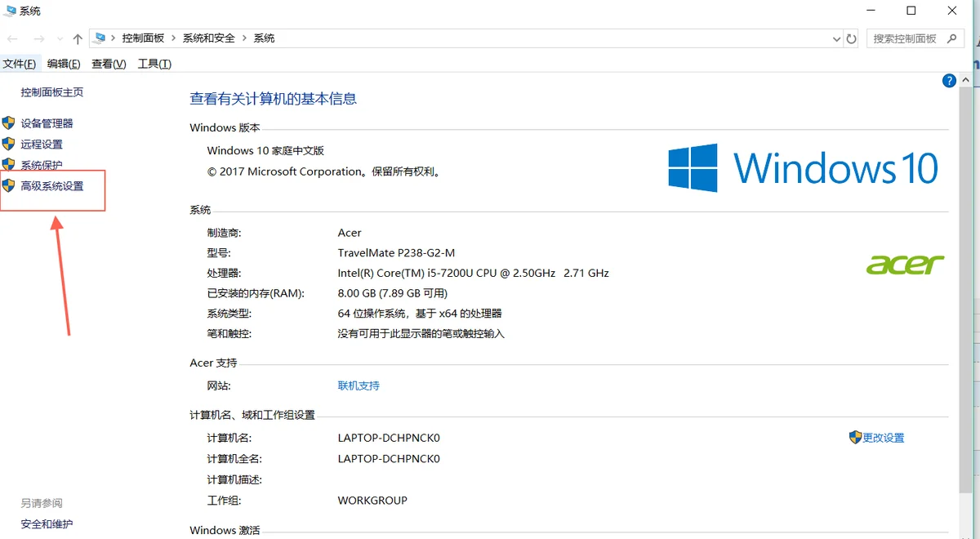Click the Windows 10 logo
This screenshot has height=539, width=980.
pyautogui.click(x=803, y=167)
